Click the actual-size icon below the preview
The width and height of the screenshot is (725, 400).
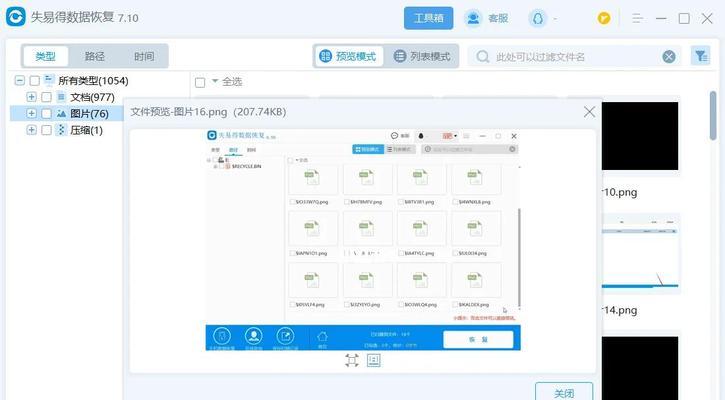pos(374,360)
